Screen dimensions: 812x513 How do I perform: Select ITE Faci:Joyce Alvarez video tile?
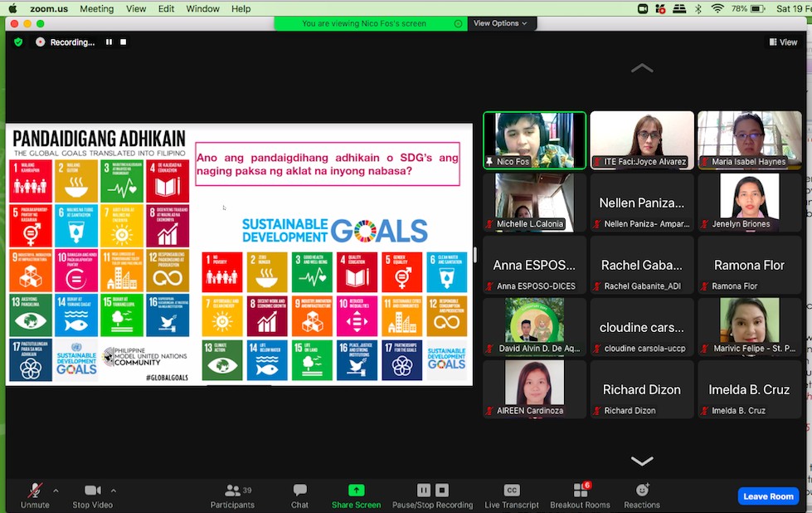click(x=642, y=140)
